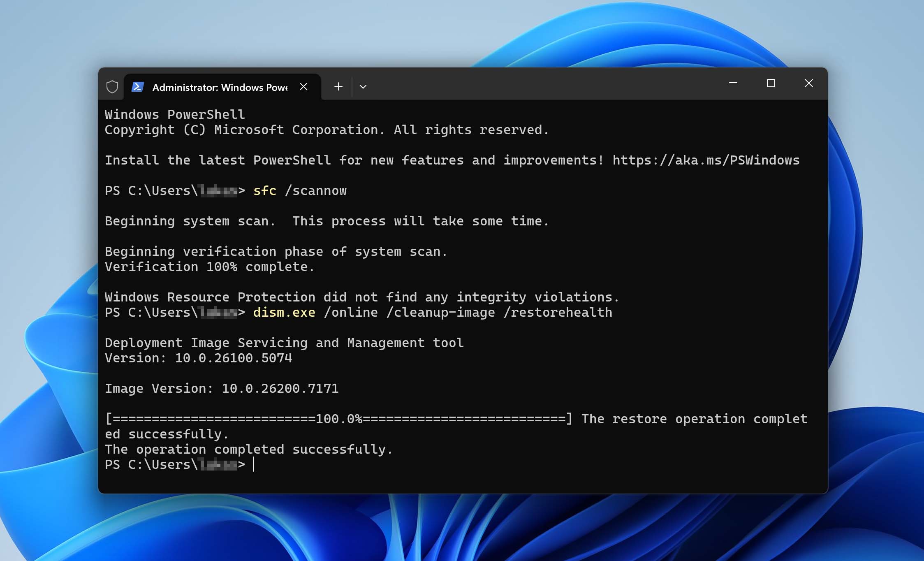
Task: Close the Terminal window
Action: click(x=808, y=83)
